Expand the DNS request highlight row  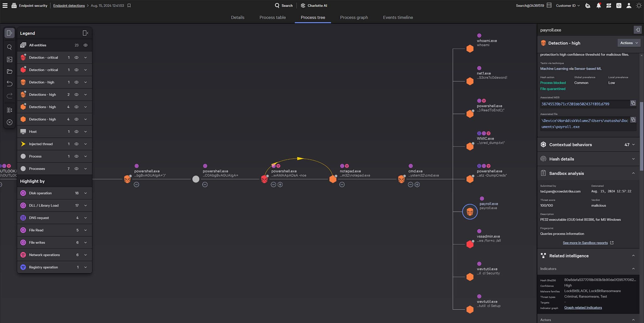click(x=86, y=218)
